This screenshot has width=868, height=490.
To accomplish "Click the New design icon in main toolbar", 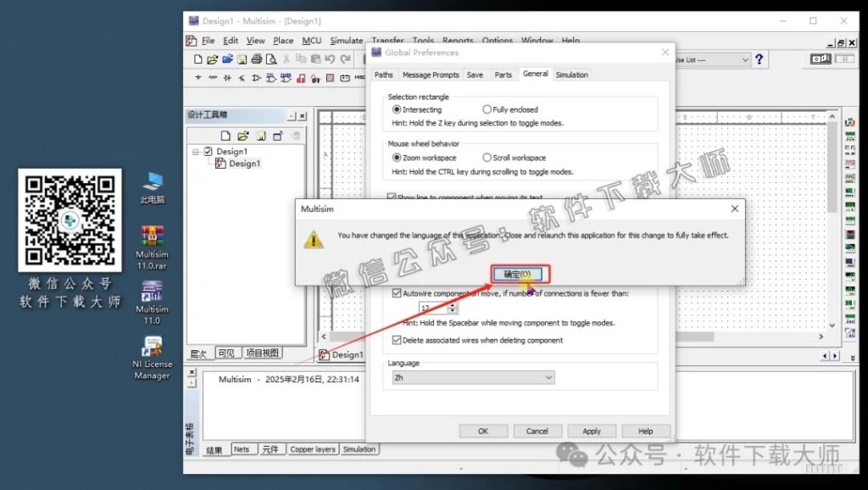I will [198, 59].
